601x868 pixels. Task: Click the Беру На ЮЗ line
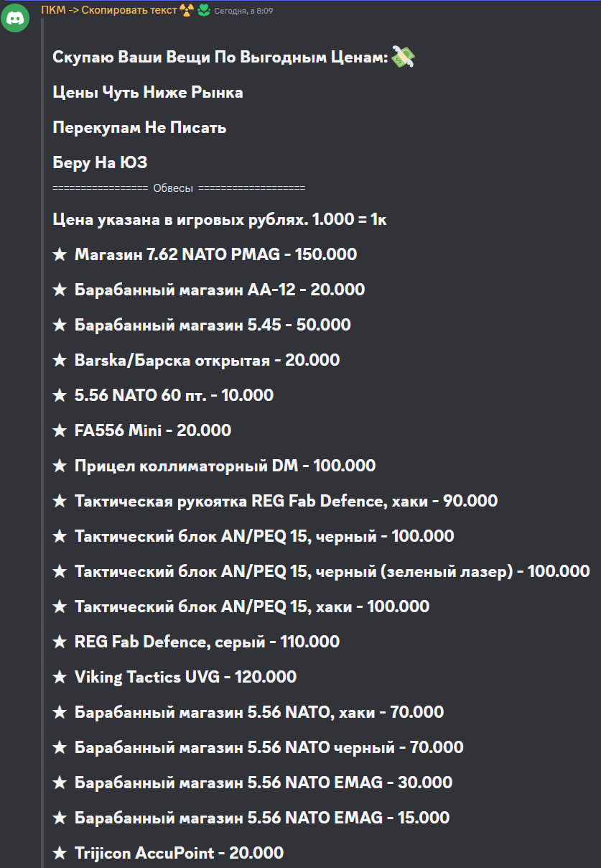[100, 163]
